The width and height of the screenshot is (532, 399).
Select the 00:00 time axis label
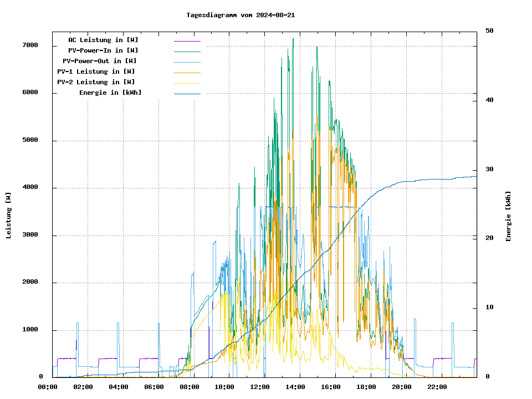click(x=48, y=387)
